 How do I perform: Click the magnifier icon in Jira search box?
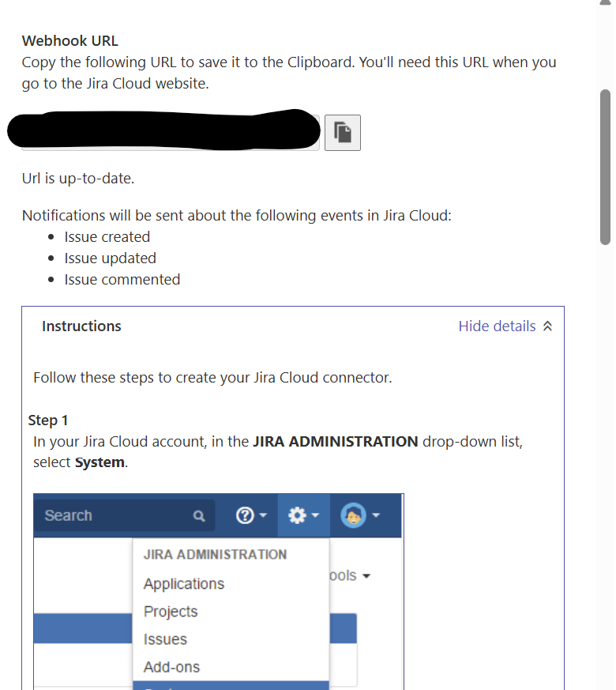click(199, 516)
